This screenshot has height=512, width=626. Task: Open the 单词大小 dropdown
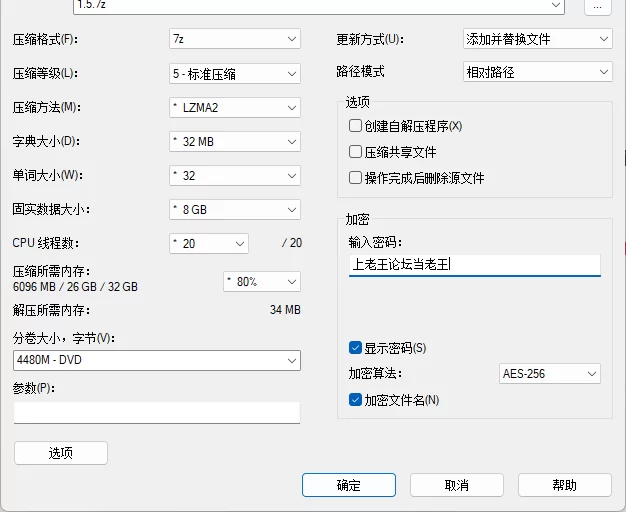point(235,175)
